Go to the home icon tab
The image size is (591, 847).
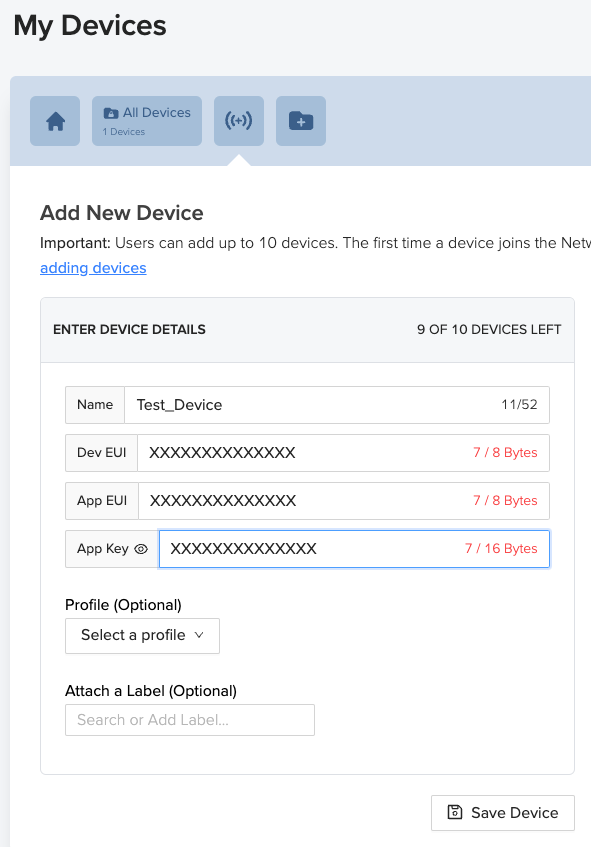coord(55,121)
